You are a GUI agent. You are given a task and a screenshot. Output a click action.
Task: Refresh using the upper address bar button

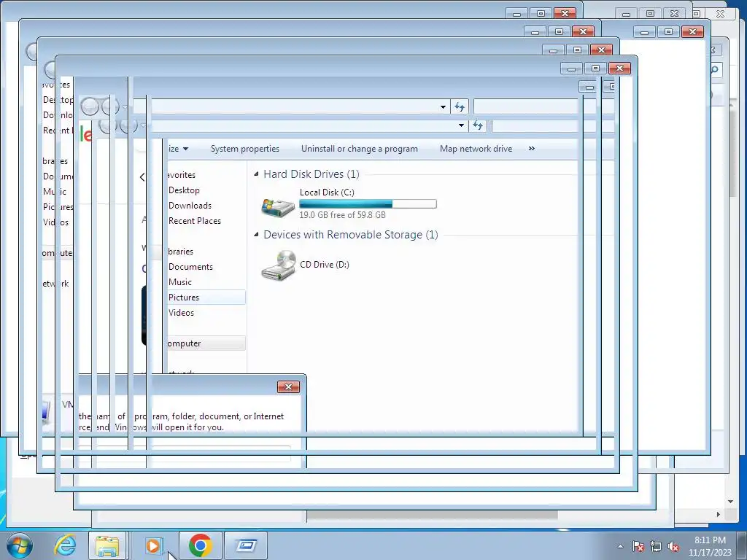pyautogui.click(x=460, y=106)
